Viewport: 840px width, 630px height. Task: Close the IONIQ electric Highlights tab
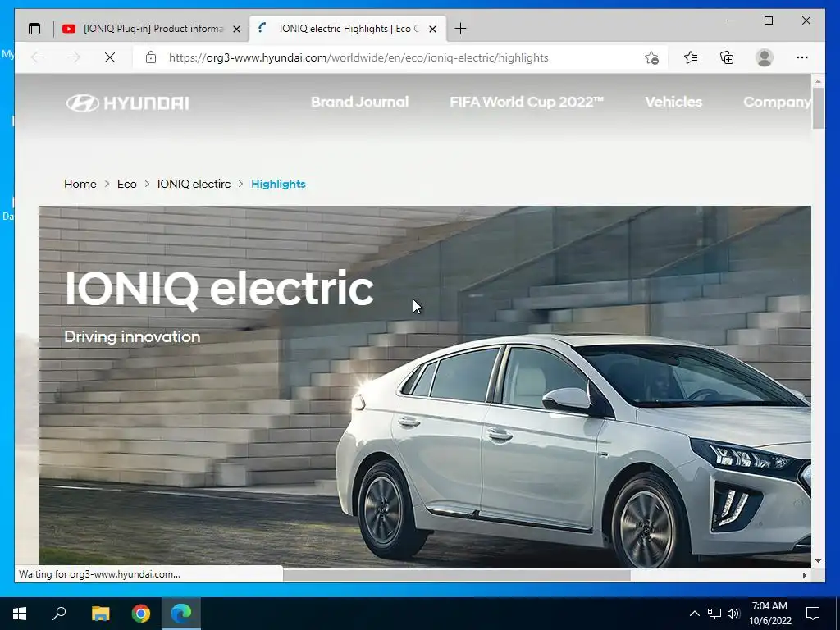pyautogui.click(x=433, y=29)
